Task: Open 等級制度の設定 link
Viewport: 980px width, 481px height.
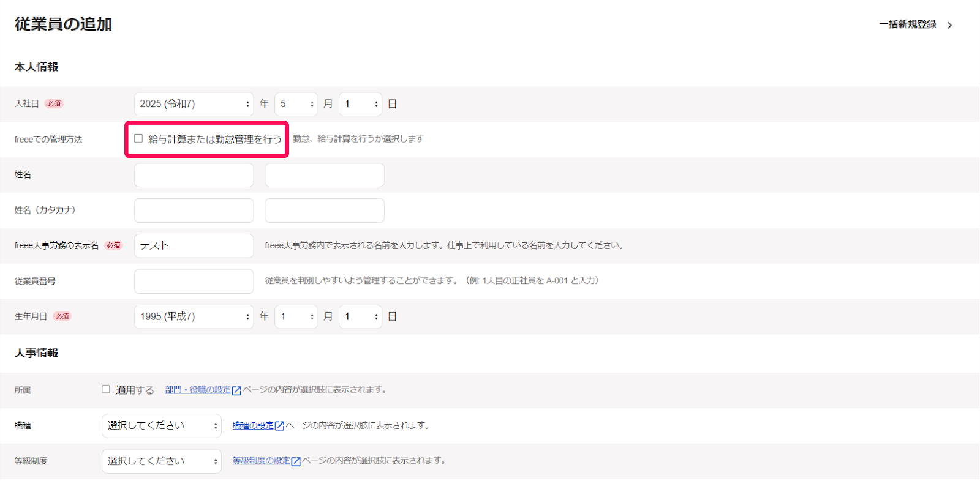Action: [262, 461]
